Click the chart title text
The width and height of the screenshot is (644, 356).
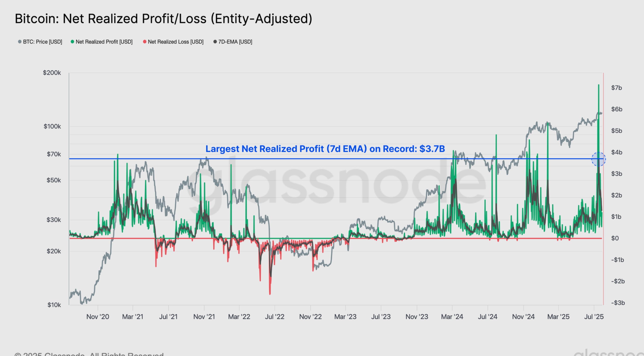click(163, 19)
